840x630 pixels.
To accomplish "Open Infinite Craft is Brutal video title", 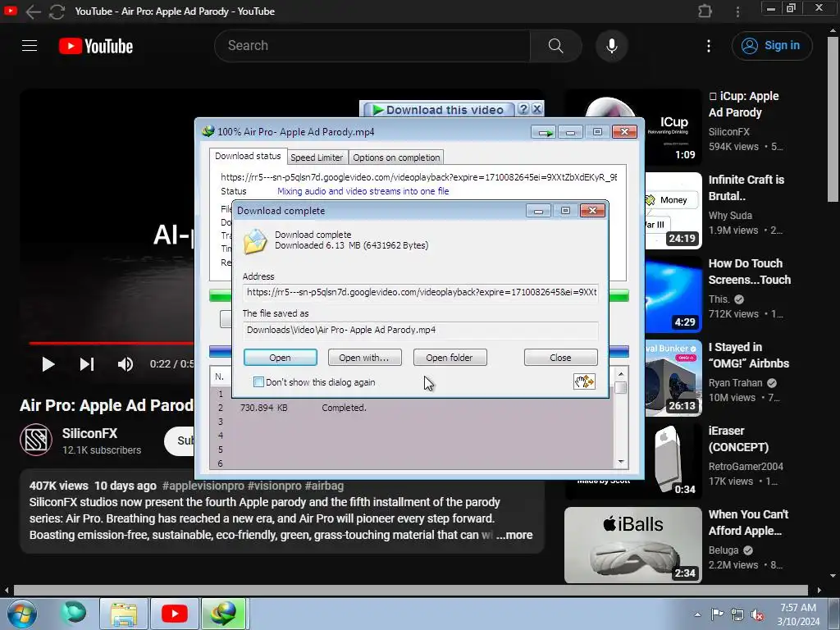I will coord(746,188).
